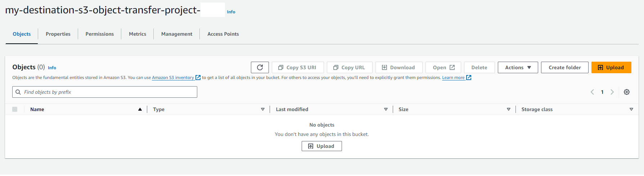Click external link icon beside Learn more
The width and height of the screenshot is (644, 176).
469,78
